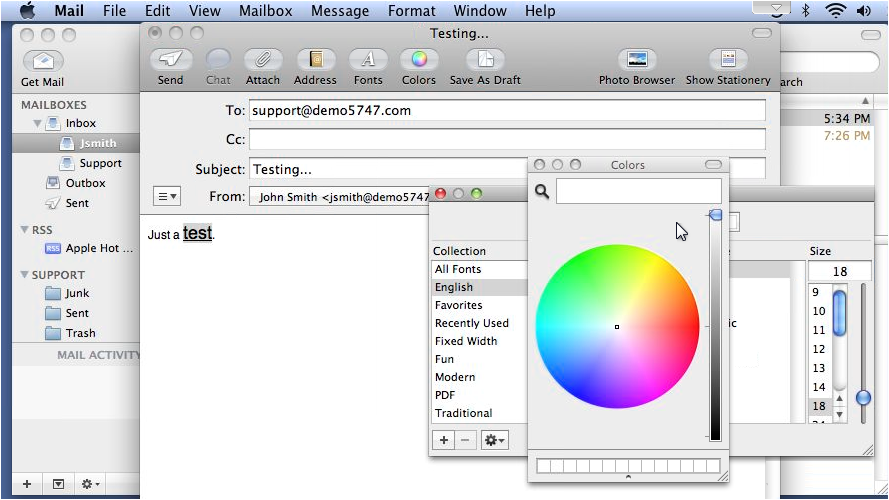Viewport: 889px width, 500px height.
Task: Open Chat from the compose toolbar
Action: [218, 59]
